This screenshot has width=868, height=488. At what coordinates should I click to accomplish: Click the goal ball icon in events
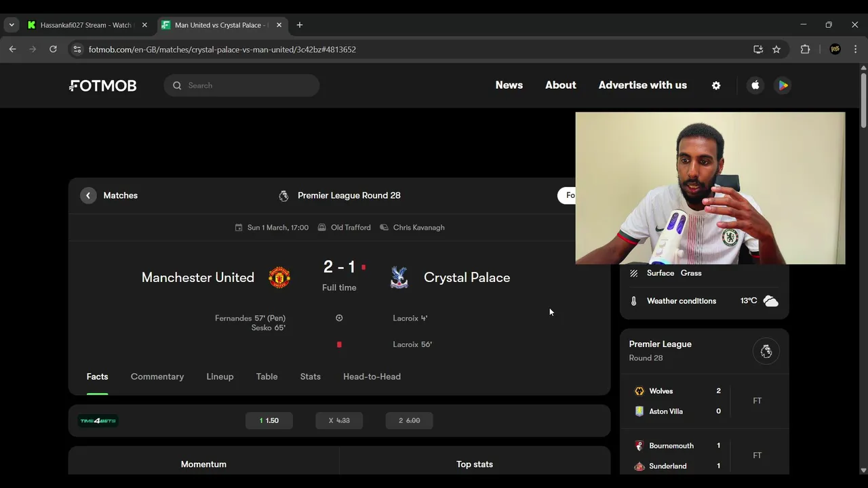pyautogui.click(x=339, y=318)
